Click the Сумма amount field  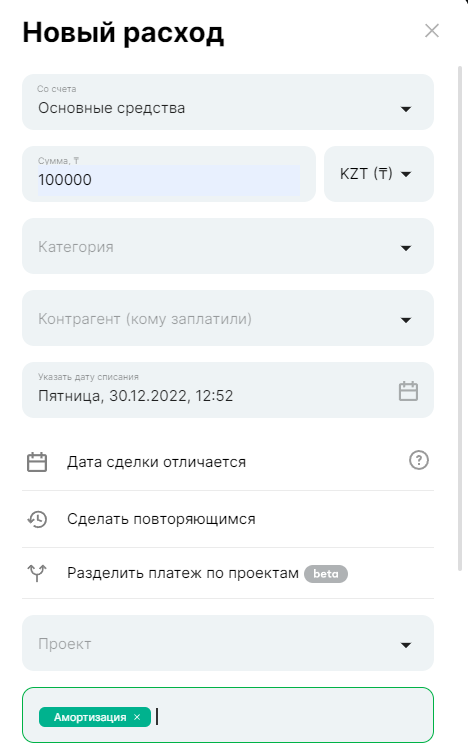click(x=169, y=174)
